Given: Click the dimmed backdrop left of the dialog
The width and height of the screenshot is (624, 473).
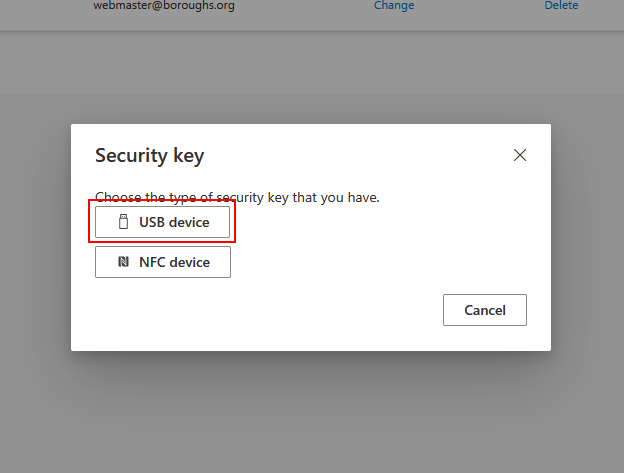Looking at the screenshot, I should [35, 240].
